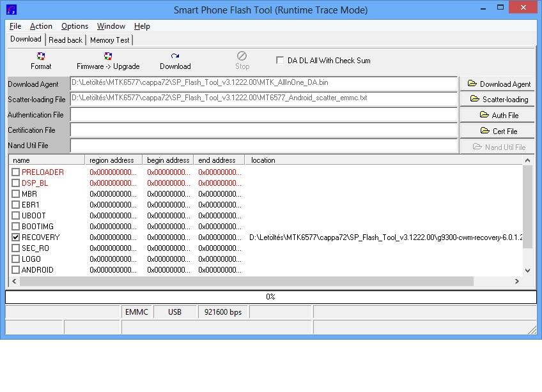Click the vertical scrollbar thumb
Screen dimensions: 542x392
[527, 207]
